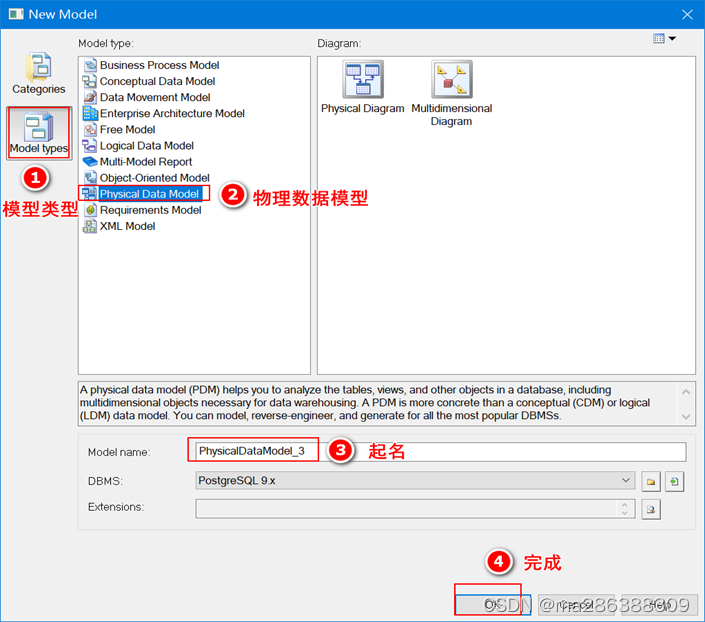705x622 pixels.
Task: Open the diagram view style dropdown
Action: click(672, 38)
